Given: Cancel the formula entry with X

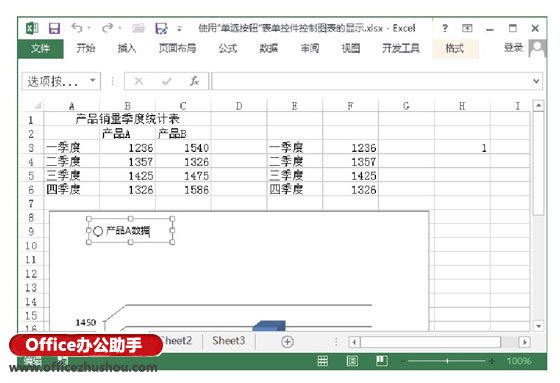Looking at the screenshot, I should [x=139, y=81].
